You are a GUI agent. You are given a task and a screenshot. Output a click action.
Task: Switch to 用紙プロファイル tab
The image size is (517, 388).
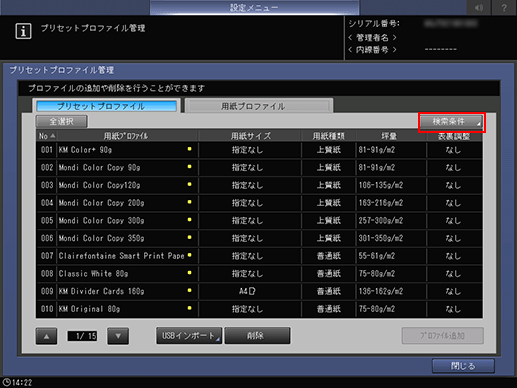tap(259, 106)
